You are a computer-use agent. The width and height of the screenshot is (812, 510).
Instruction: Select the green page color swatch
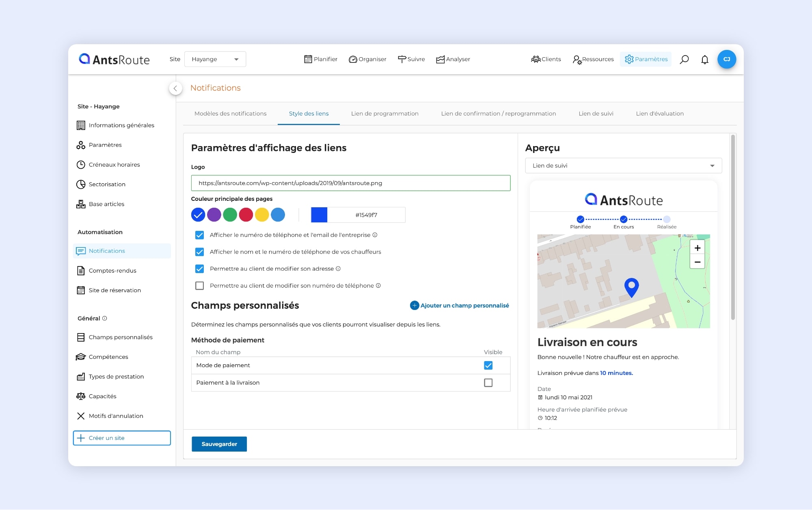(230, 215)
